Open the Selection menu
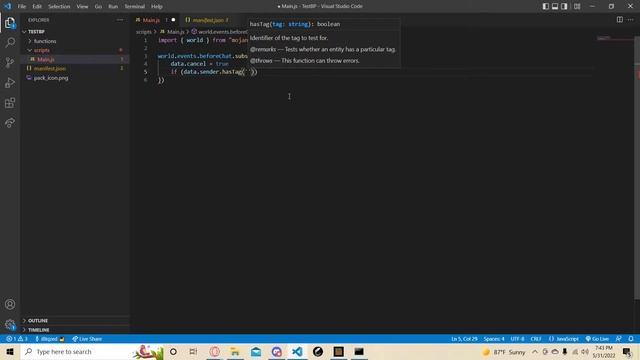The width and height of the screenshot is (640, 360). pyautogui.click(x=59, y=6)
